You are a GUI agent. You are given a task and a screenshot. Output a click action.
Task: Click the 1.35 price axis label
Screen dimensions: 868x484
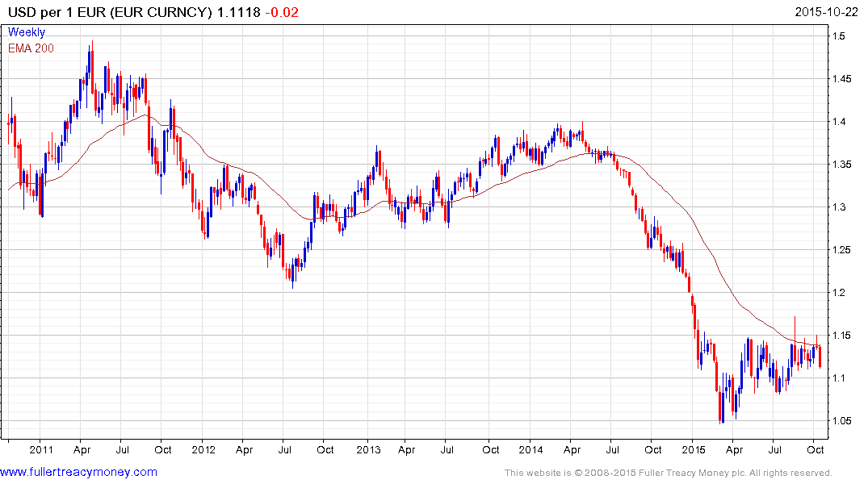click(x=842, y=165)
